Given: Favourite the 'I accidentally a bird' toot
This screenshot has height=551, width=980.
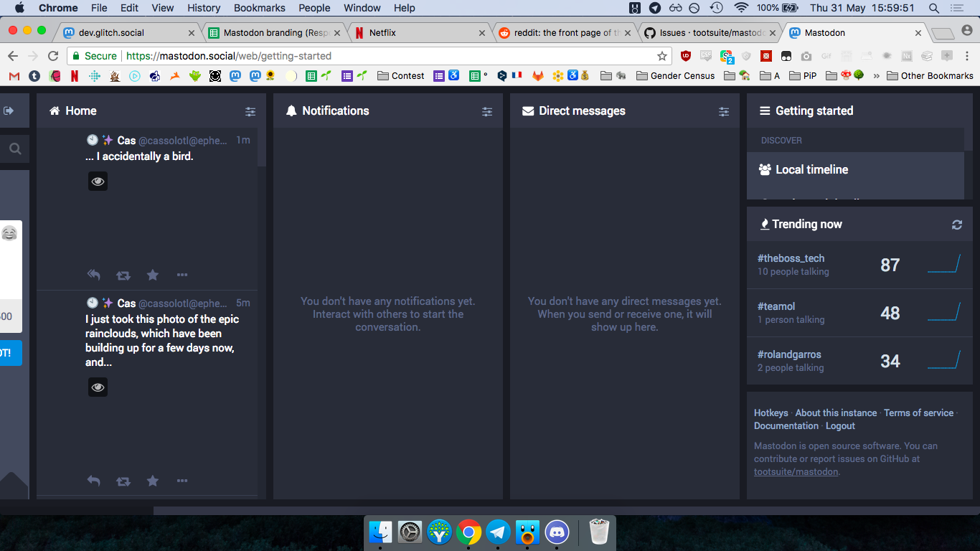Looking at the screenshot, I should pos(153,274).
